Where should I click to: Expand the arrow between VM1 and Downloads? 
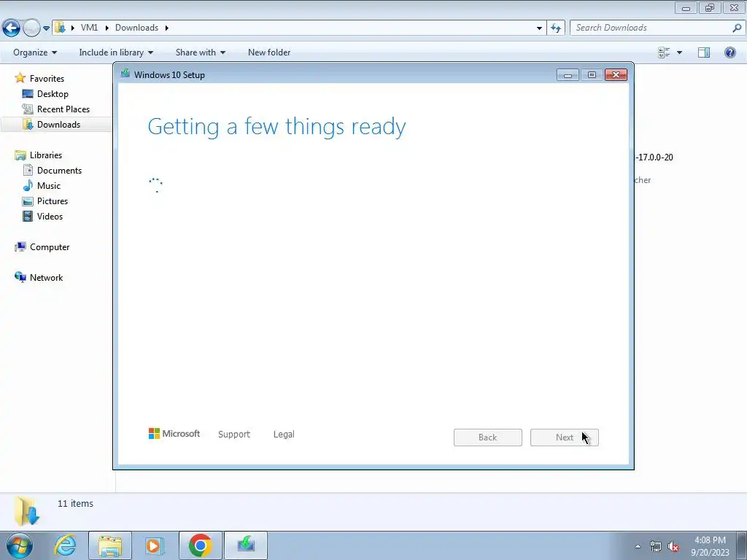(x=107, y=28)
